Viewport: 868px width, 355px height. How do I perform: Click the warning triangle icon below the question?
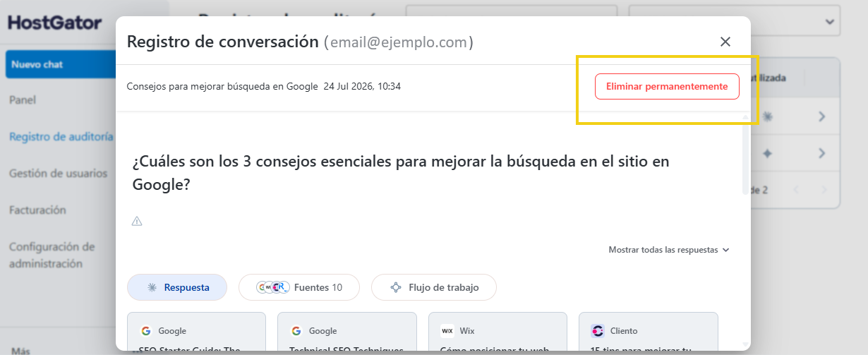pos(137,222)
